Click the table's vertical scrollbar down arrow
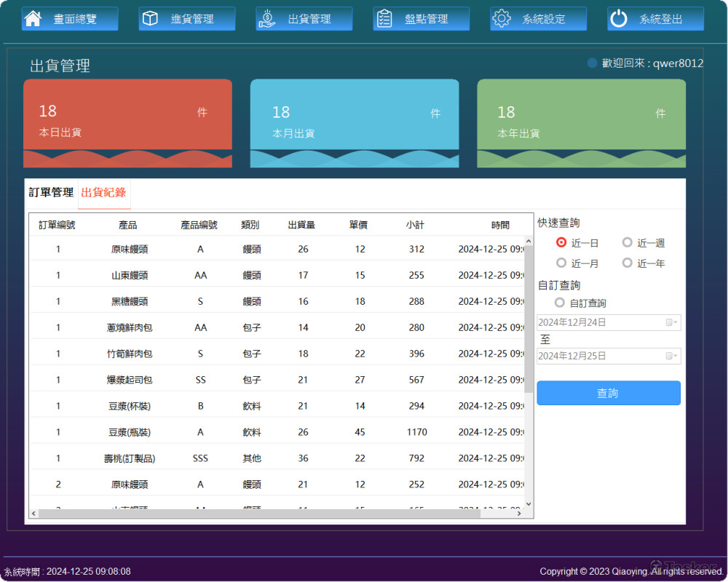The width and height of the screenshot is (728, 582). pos(529,503)
